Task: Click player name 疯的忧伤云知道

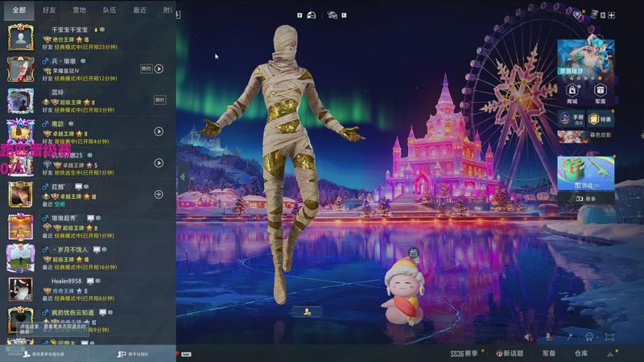Action: [72, 313]
